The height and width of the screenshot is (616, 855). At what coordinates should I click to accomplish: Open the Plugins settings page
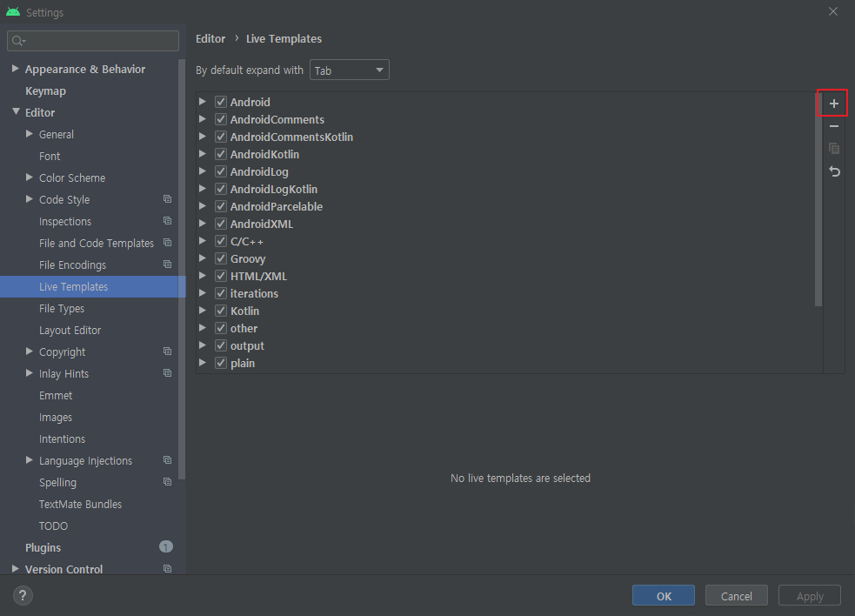pyautogui.click(x=43, y=547)
